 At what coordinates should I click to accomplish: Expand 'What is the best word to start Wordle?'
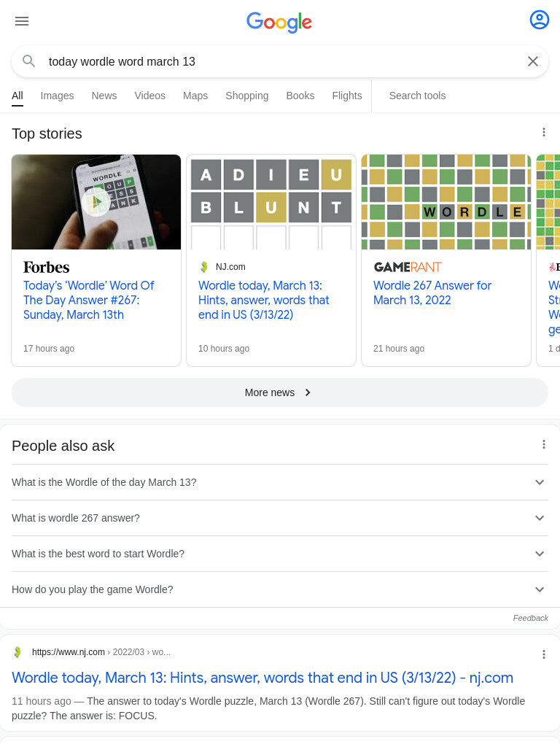coord(279,554)
